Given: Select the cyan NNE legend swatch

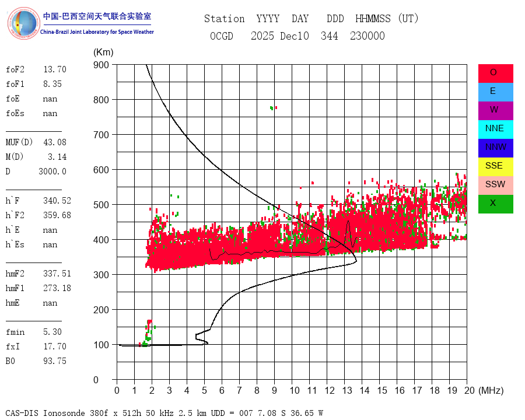Looking at the screenshot, I should [495, 129].
